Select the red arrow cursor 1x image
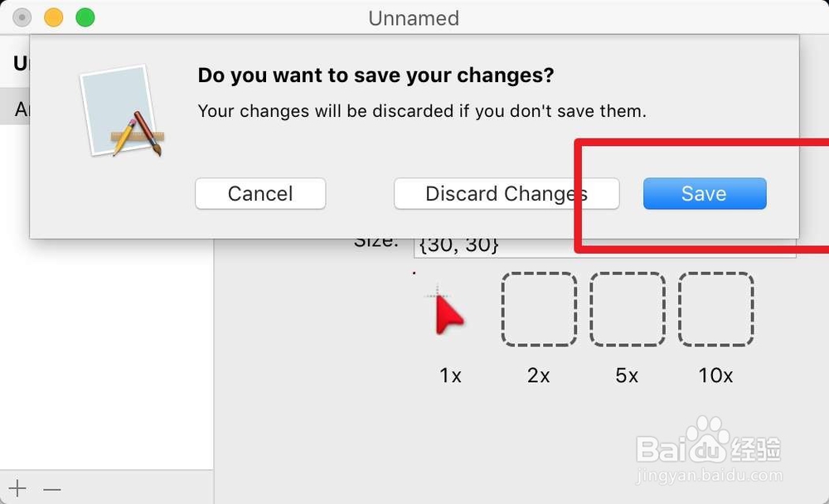Image resolution: width=829 pixels, height=504 pixels. coord(448,311)
